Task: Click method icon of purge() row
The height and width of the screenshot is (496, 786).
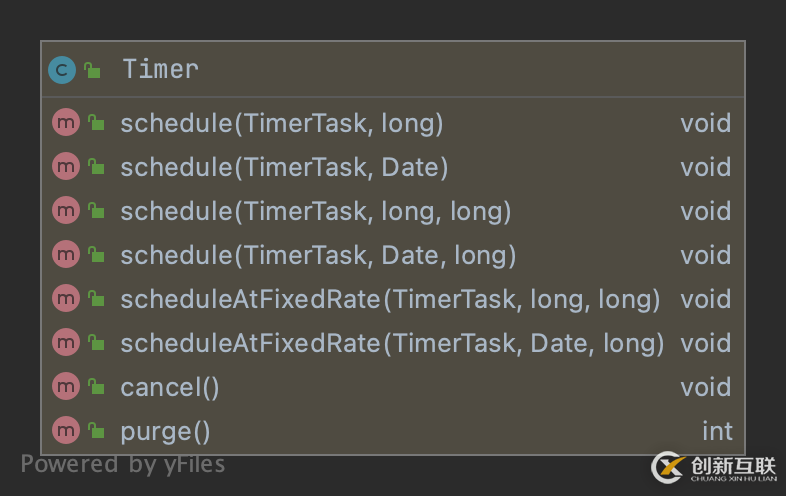Action: click(66, 430)
